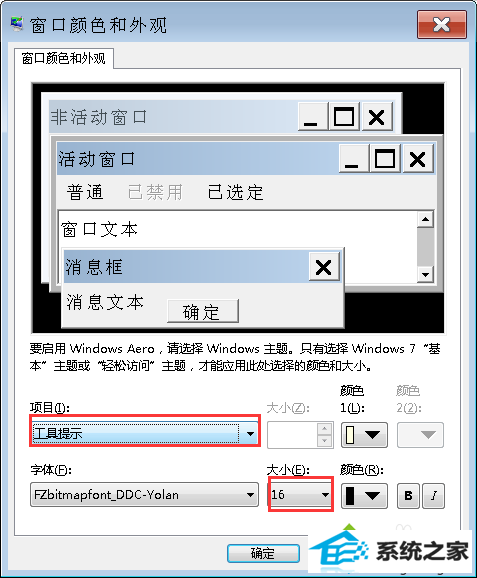
Task: Open the 项目 item dropdown showing 工具提示
Action: point(145,434)
